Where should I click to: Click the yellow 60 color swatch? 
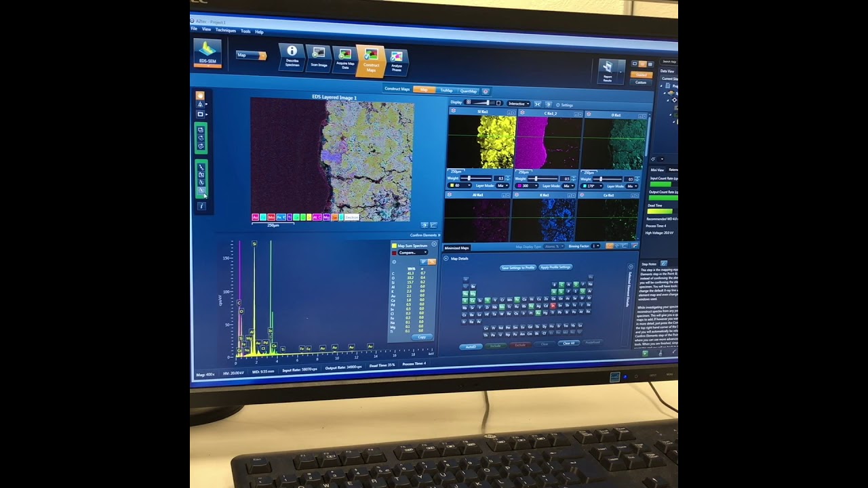point(452,185)
